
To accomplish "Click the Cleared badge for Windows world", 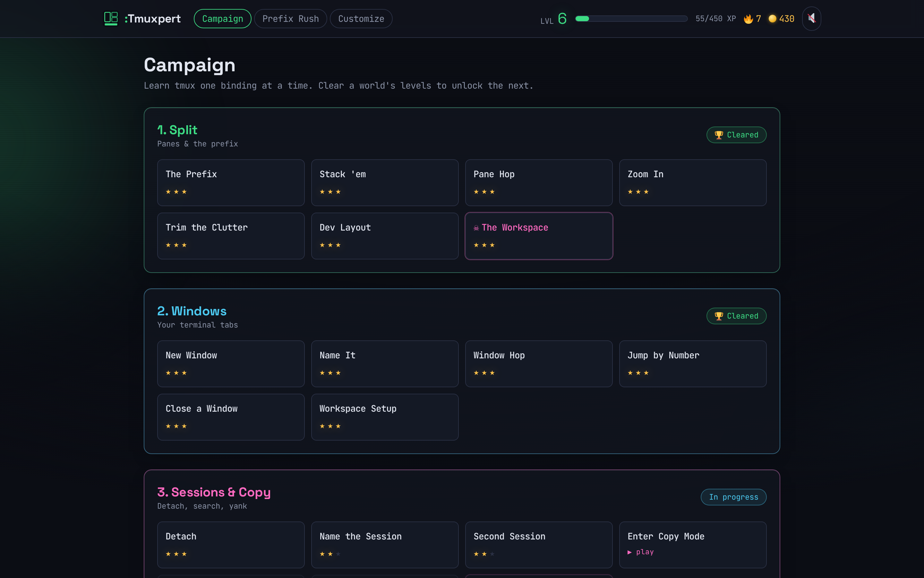I will [x=736, y=316].
